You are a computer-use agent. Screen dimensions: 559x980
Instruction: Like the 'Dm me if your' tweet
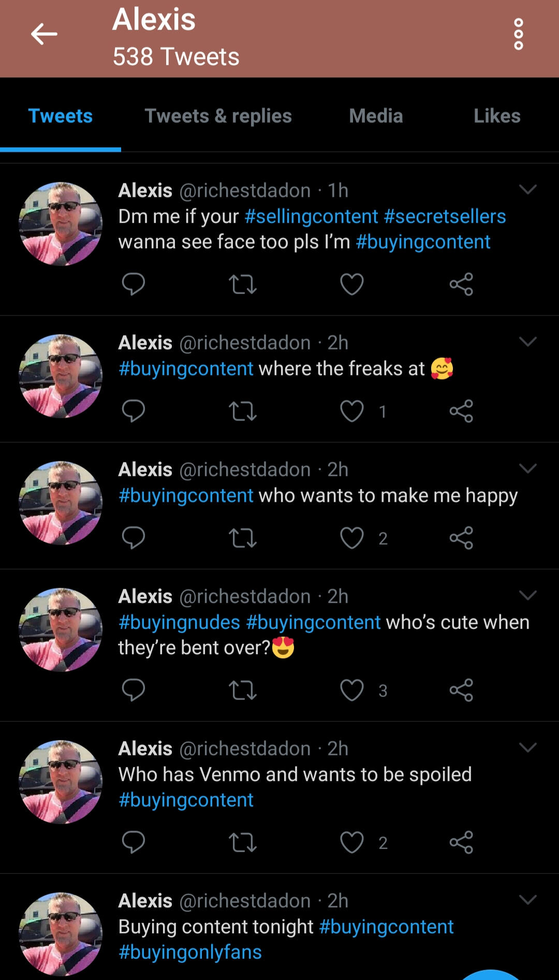click(352, 284)
